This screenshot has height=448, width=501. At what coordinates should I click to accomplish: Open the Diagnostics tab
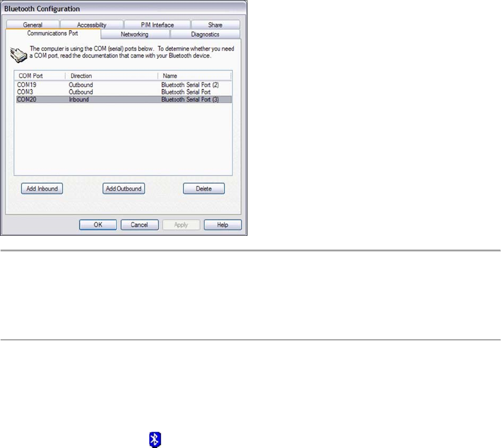point(205,34)
